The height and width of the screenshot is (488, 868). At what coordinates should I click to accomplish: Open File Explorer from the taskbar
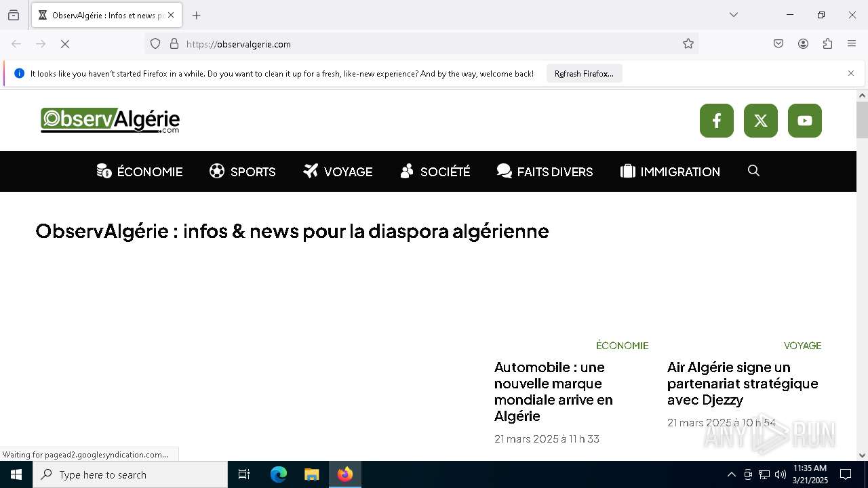click(311, 474)
